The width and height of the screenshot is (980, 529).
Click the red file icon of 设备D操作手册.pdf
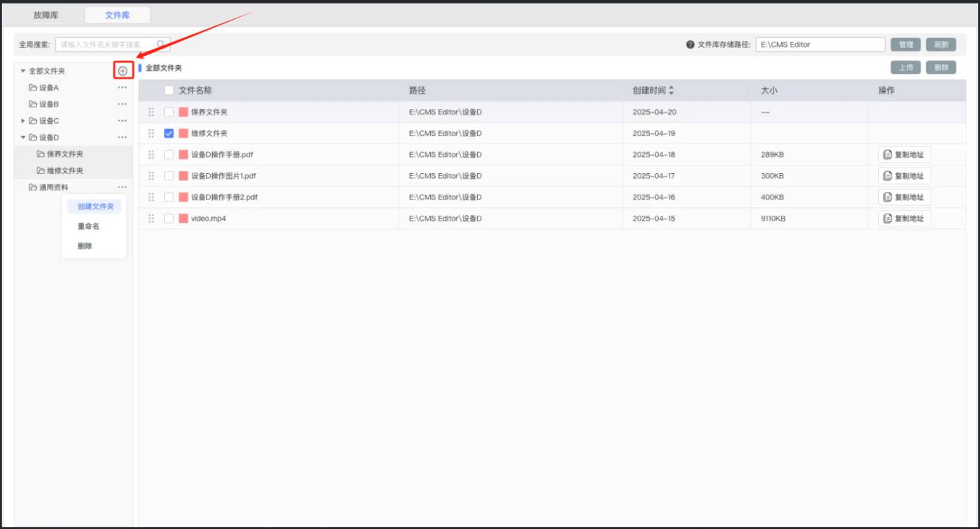point(183,155)
